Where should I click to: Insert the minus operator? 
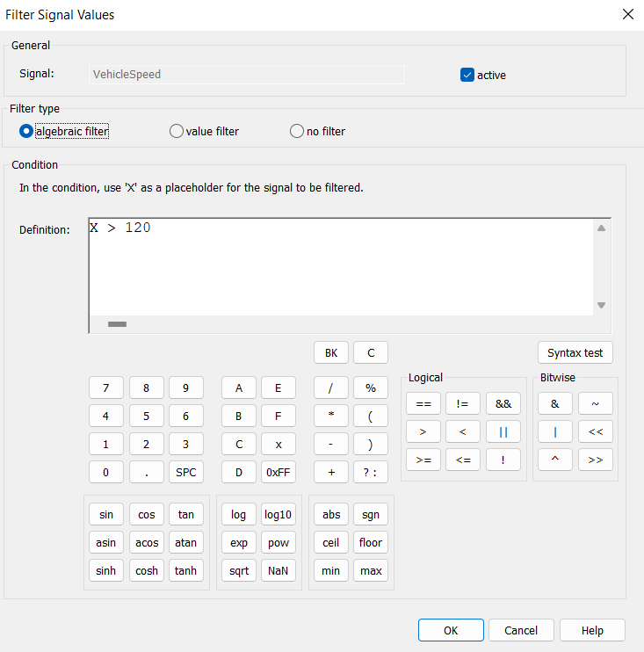click(x=331, y=444)
